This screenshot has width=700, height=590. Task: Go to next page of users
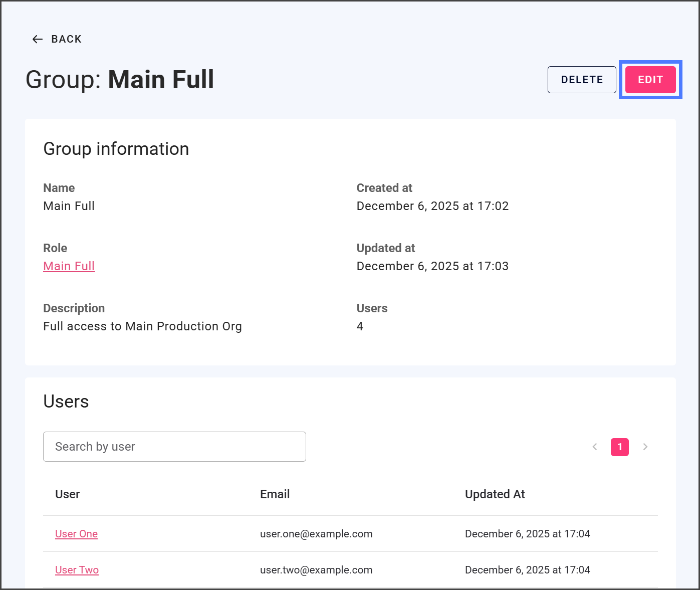pyautogui.click(x=645, y=447)
